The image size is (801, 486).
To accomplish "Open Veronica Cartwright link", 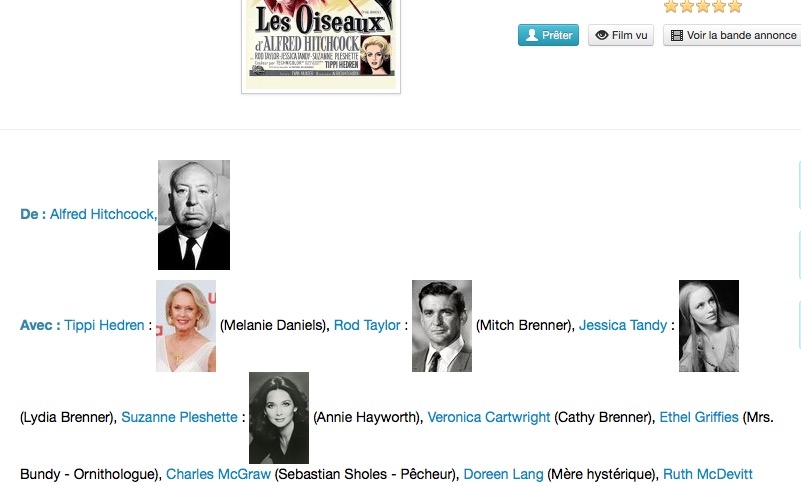I will pyautogui.click(x=489, y=417).
